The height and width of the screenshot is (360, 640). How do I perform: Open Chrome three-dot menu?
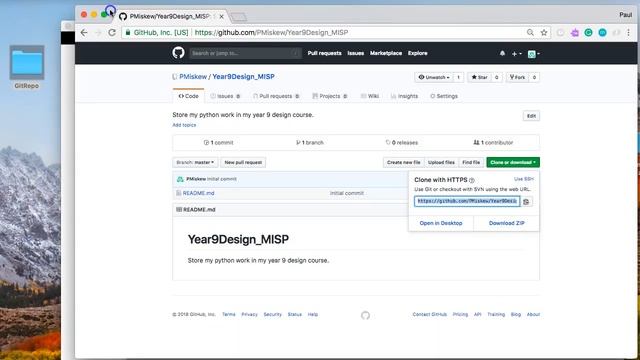pyautogui.click(x=629, y=33)
